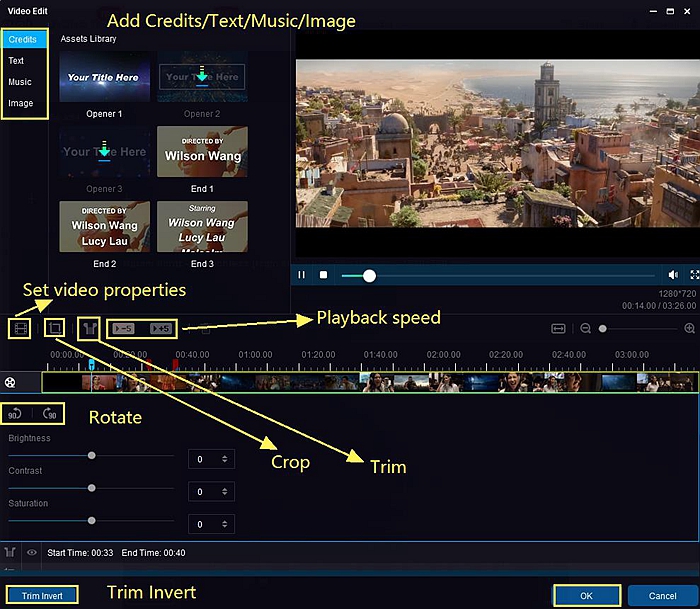Click the video properties filmstrip icon
Screen dimensions: 700x609
tap(19, 327)
